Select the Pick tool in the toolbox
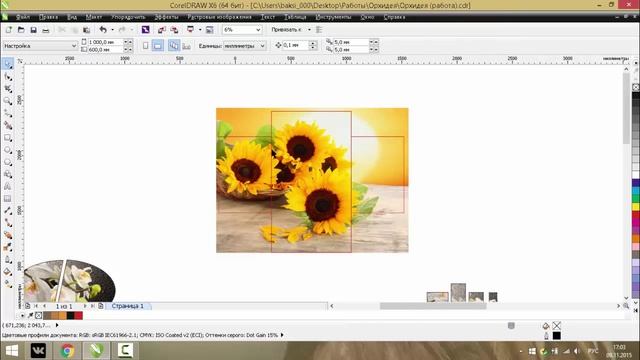 pos(7,64)
